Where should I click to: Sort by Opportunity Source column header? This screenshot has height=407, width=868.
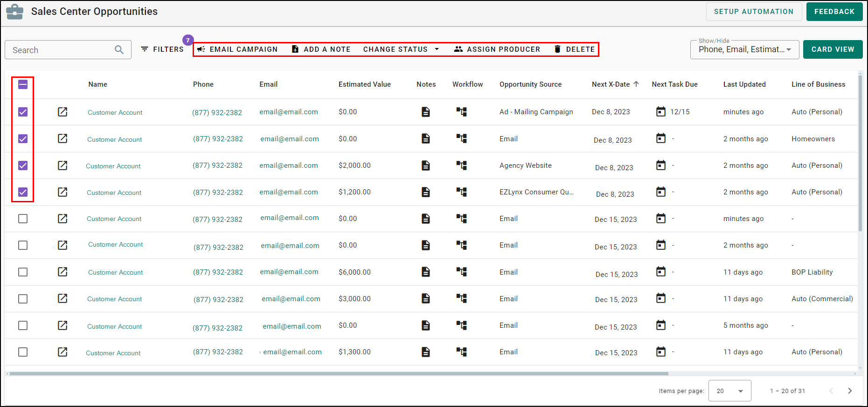point(530,84)
